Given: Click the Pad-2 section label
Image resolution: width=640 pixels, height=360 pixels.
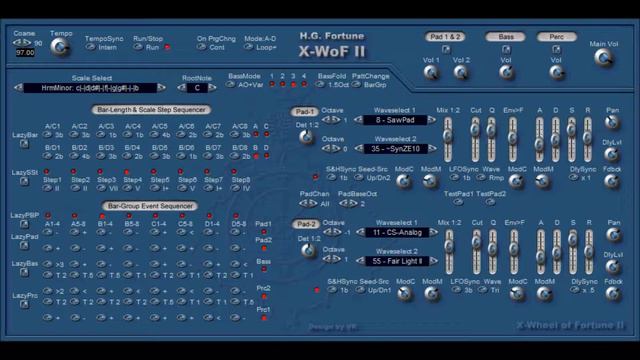Looking at the screenshot, I should click(x=306, y=224).
